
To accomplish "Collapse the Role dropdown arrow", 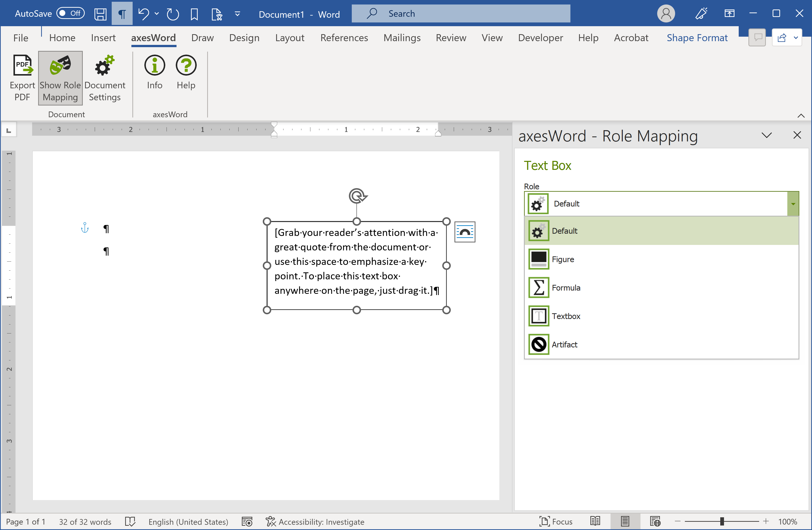I will click(793, 204).
